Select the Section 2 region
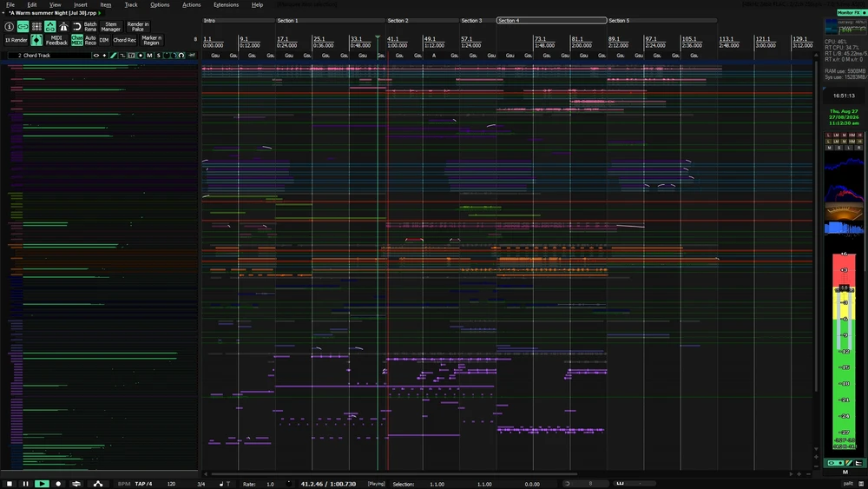The image size is (868, 489). pos(423,21)
